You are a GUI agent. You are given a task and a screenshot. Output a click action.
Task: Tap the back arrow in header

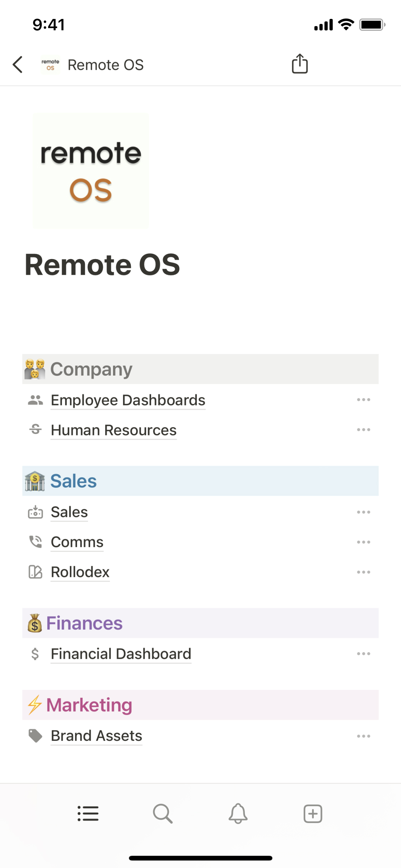coord(18,64)
